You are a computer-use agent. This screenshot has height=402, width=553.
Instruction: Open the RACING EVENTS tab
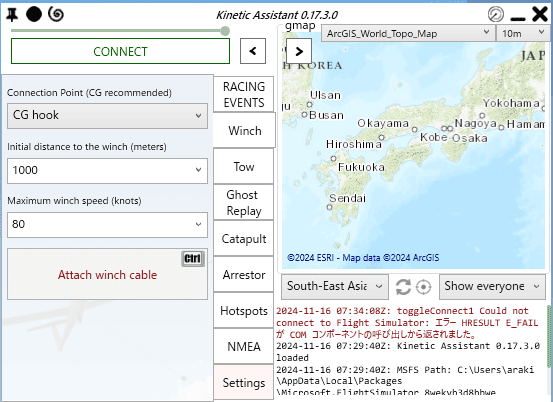click(244, 94)
